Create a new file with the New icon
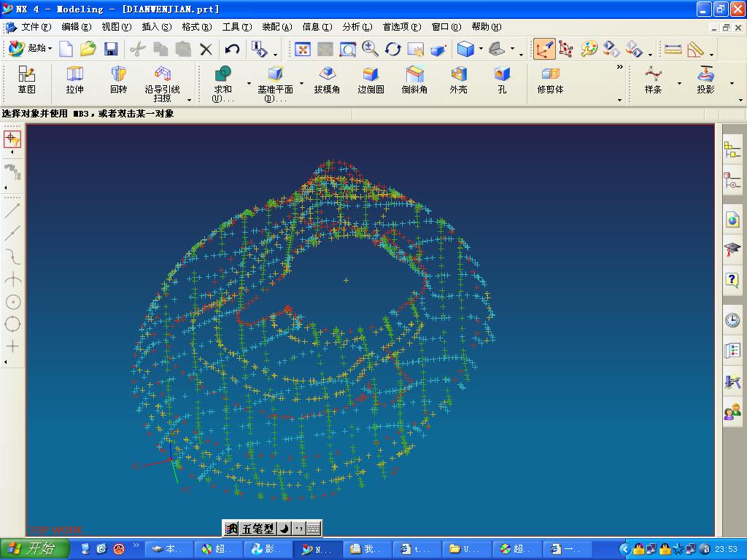Image resolution: width=747 pixels, height=560 pixels. [66, 49]
